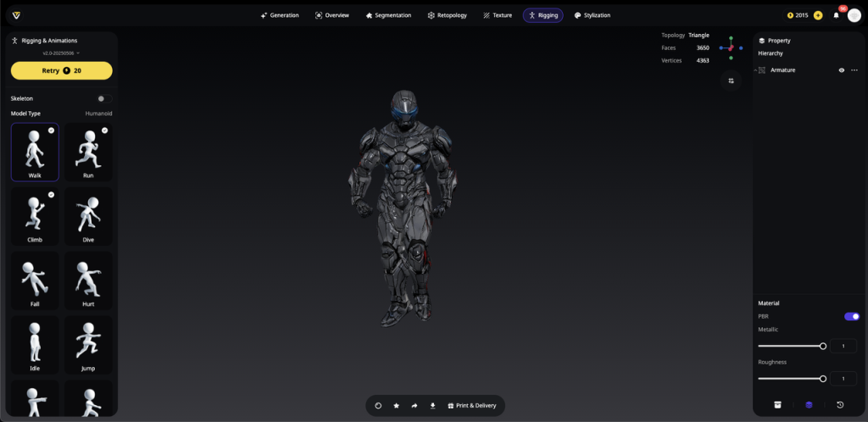Viewport: 868px width, 422px height.
Task: Open the user profile avatar
Action: tap(854, 15)
